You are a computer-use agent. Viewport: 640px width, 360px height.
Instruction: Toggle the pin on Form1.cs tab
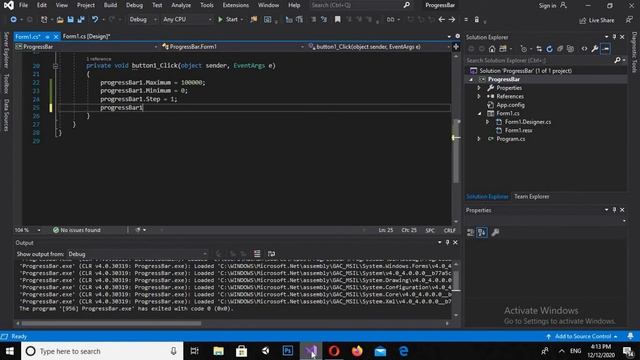tap(47, 37)
